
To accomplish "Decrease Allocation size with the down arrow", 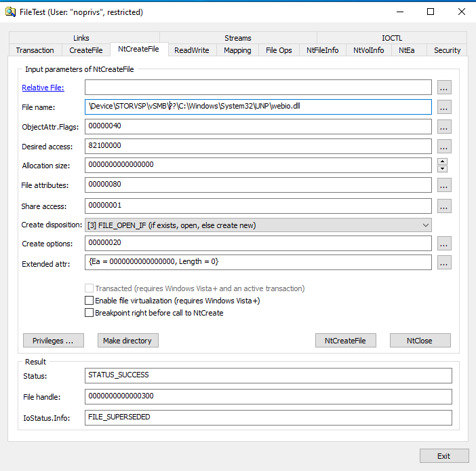I will point(443,169).
